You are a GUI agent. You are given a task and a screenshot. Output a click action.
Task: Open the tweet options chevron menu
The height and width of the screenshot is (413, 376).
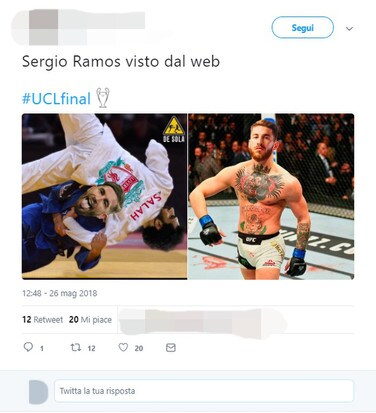pos(349,29)
